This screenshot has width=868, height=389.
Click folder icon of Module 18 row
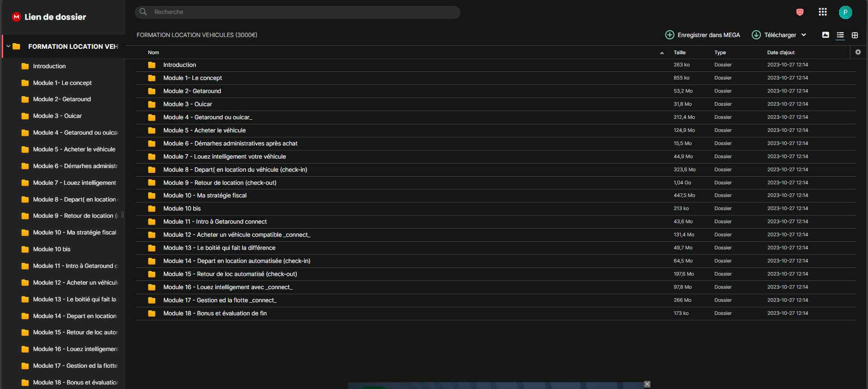point(152,313)
